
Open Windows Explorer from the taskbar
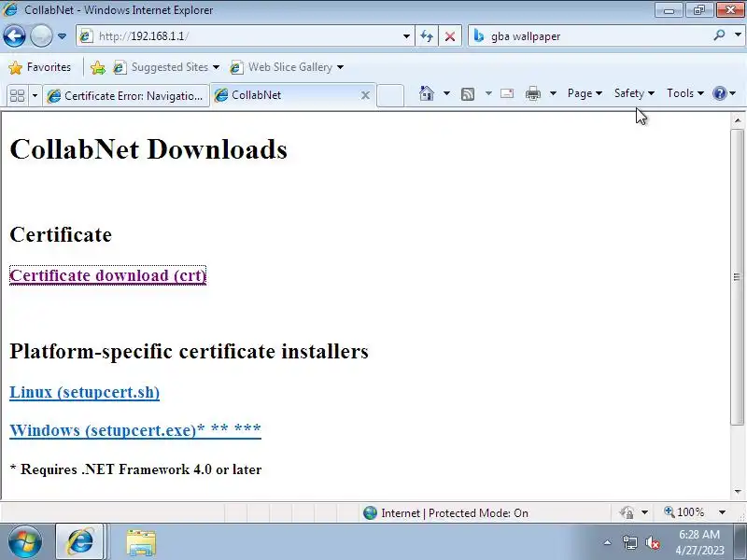(141, 542)
